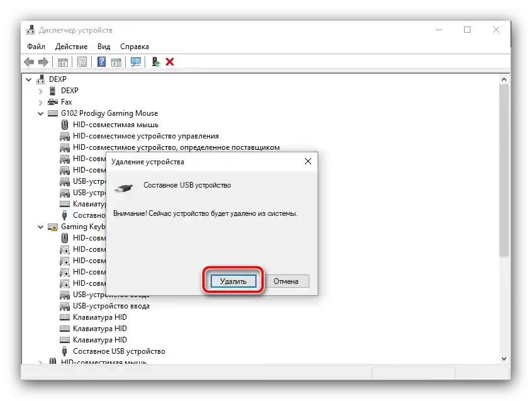Select the first Клавиатура HID under Gaming Keyboard
The height and width of the screenshot is (401, 532).
(100, 317)
